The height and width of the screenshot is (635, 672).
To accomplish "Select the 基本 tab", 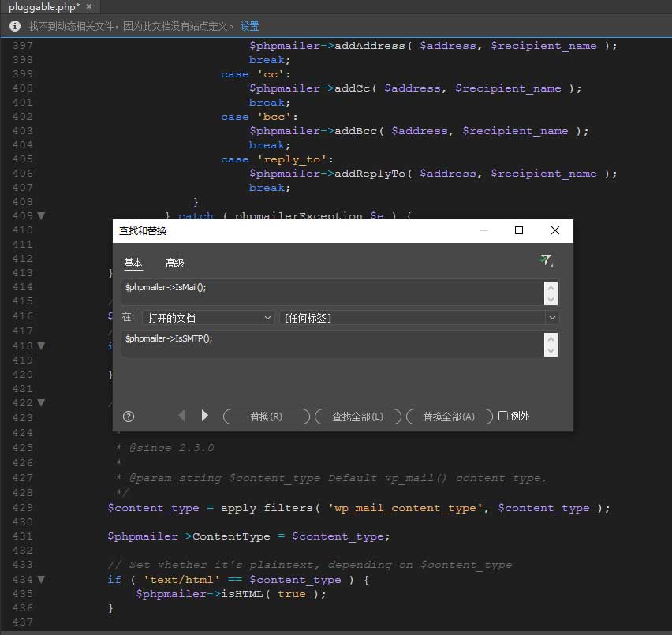I will coord(133,263).
